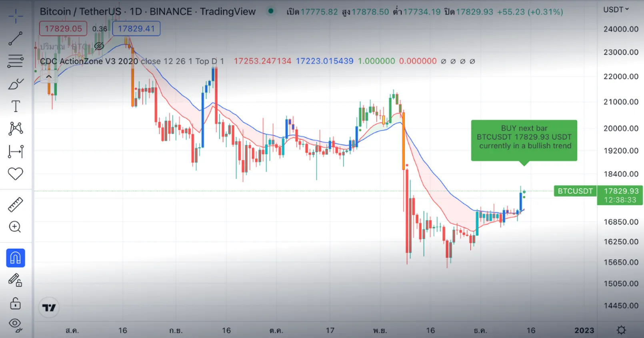
Task: Click the 17 date label on time axis
Action: click(x=330, y=330)
